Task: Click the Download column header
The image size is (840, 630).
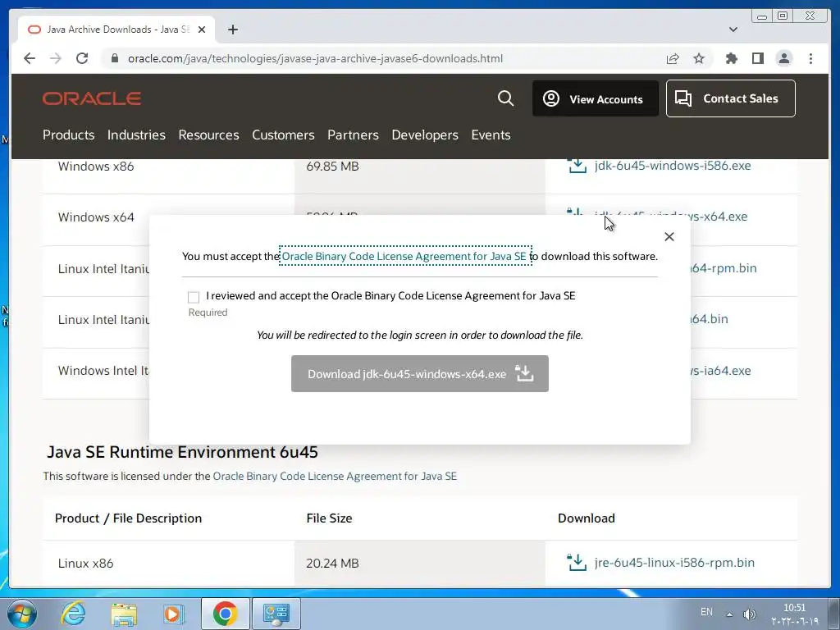Action: click(586, 518)
